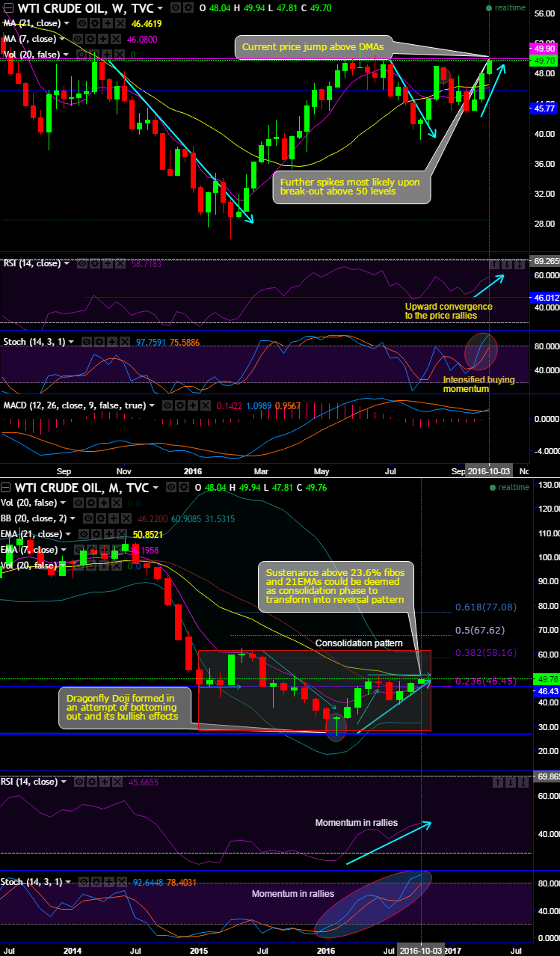Open settings gear for weekly Stoch (14, 3, 1)
The image size is (560, 956).
pyautogui.click(x=99, y=342)
